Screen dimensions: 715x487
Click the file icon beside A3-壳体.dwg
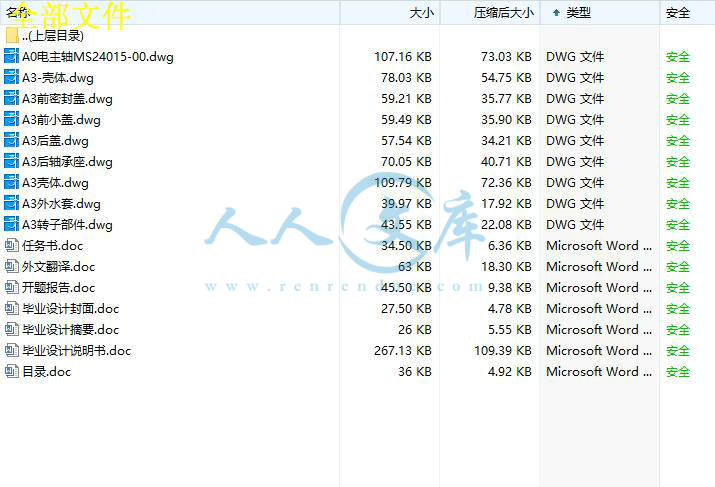(x=11, y=78)
